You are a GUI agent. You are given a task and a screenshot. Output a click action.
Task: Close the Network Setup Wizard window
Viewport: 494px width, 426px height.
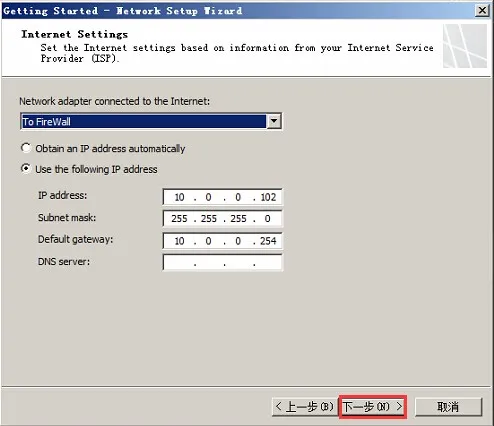click(x=482, y=10)
